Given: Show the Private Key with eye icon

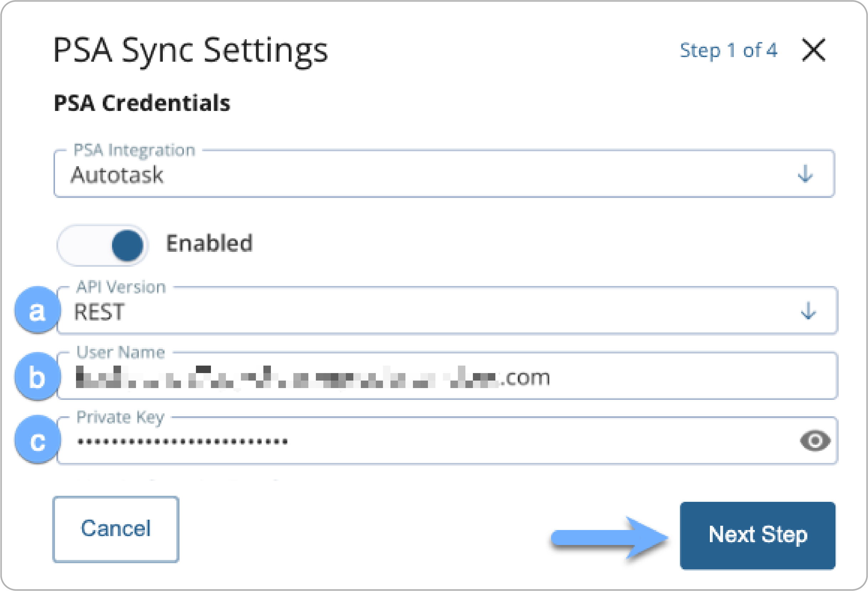Looking at the screenshot, I should pyautogui.click(x=815, y=441).
